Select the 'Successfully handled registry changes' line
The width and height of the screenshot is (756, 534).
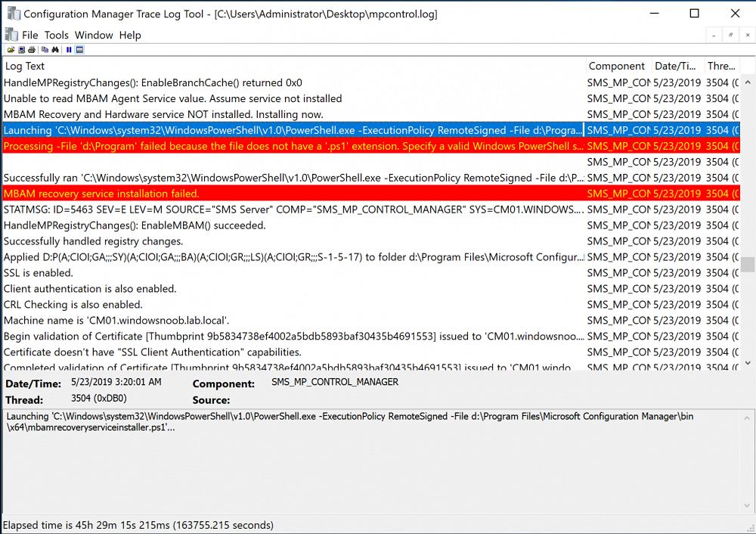tap(371, 241)
